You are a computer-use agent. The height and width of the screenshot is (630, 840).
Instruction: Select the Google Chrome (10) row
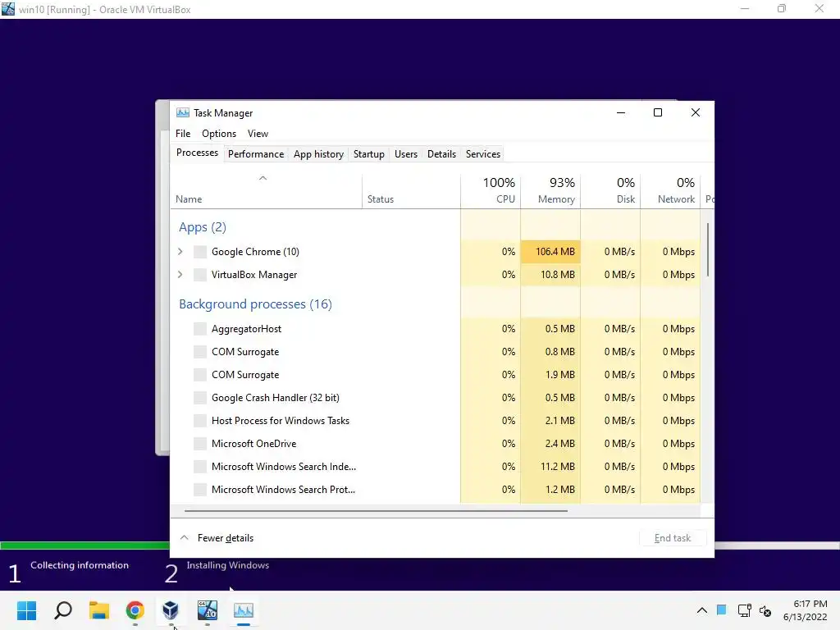pyautogui.click(x=436, y=252)
